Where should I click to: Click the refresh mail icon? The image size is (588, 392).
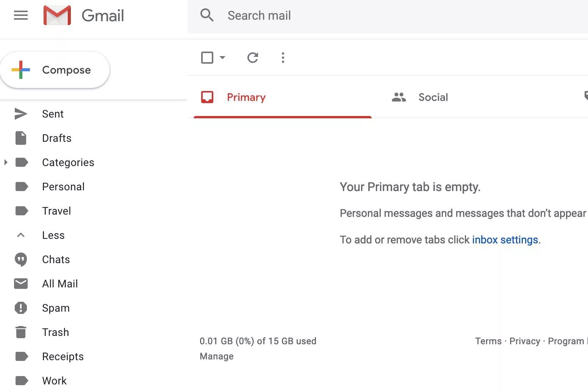pyautogui.click(x=253, y=58)
